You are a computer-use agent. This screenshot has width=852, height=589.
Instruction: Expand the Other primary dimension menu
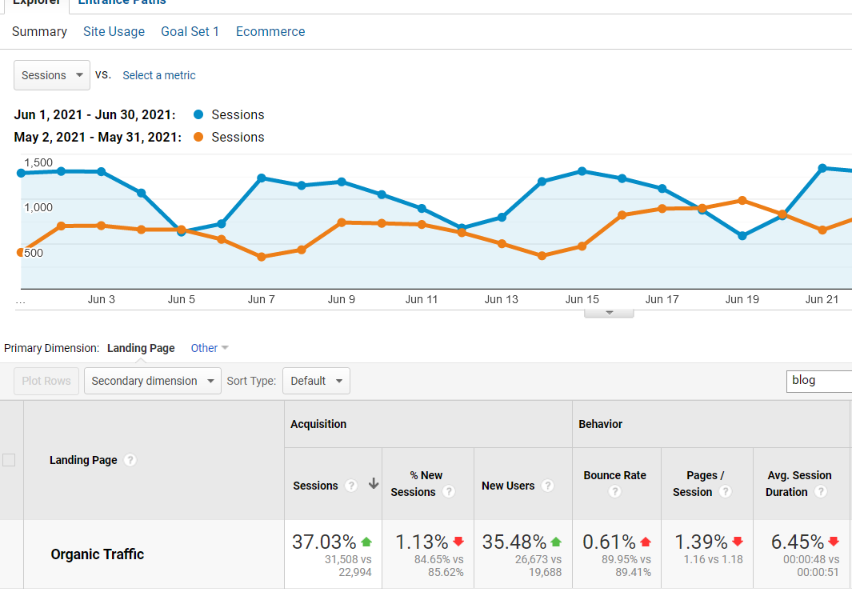(x=209, y=348)
